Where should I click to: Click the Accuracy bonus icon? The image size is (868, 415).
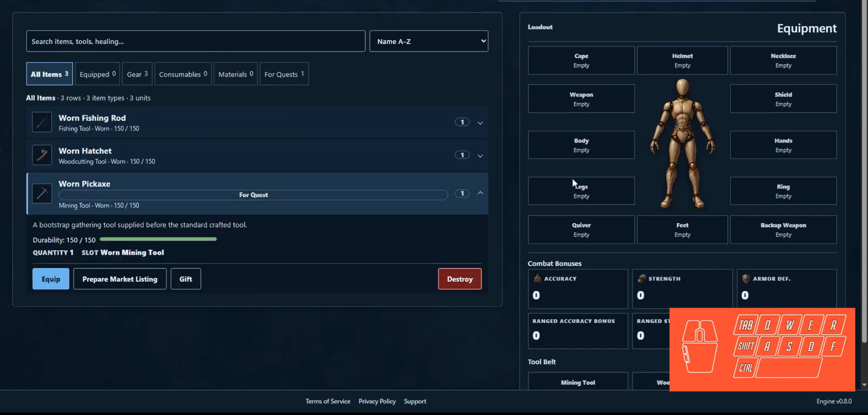[x=537, y=279]
